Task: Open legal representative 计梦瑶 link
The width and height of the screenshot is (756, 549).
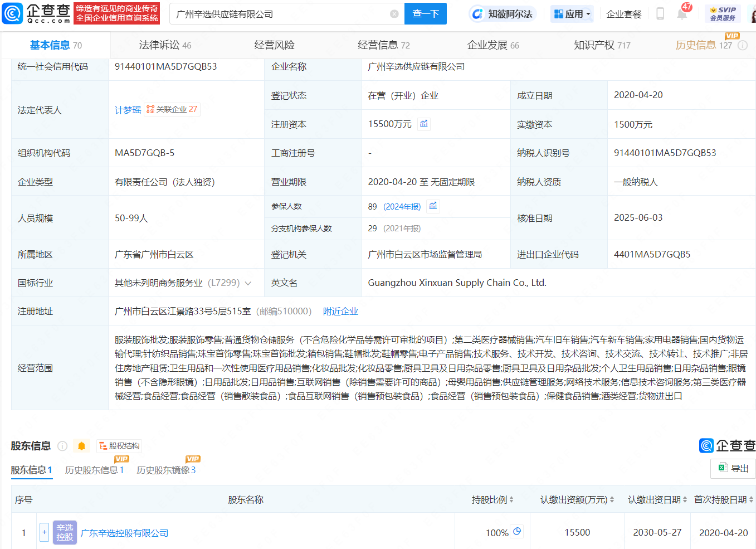Action: tap(128, 110)
